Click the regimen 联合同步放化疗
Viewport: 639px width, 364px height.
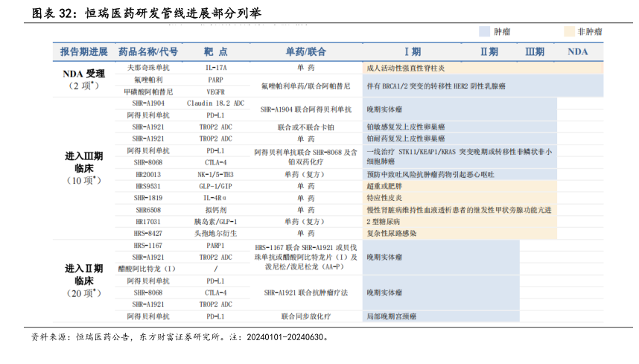(x=305, y=317)
